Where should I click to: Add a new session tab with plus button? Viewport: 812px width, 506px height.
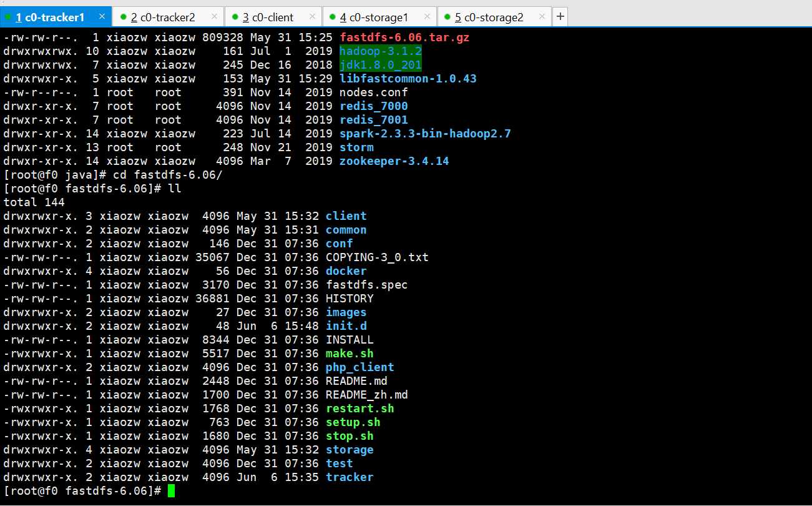pyautogui.click(x=560, y=17)
